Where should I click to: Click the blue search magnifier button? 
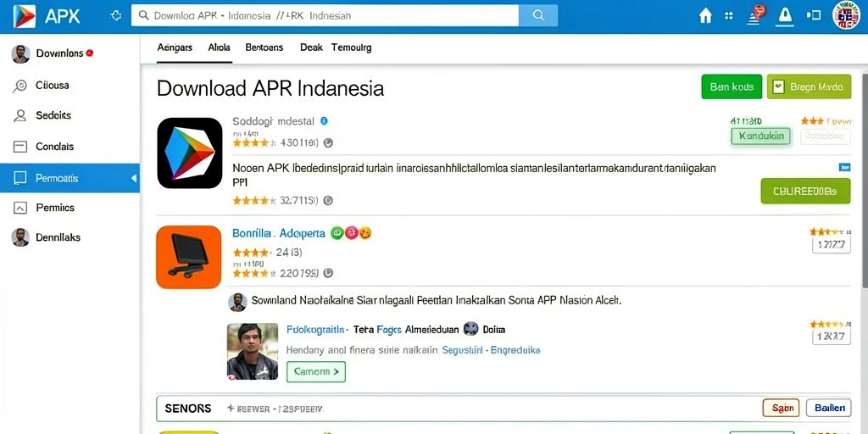tap(538, 15)
